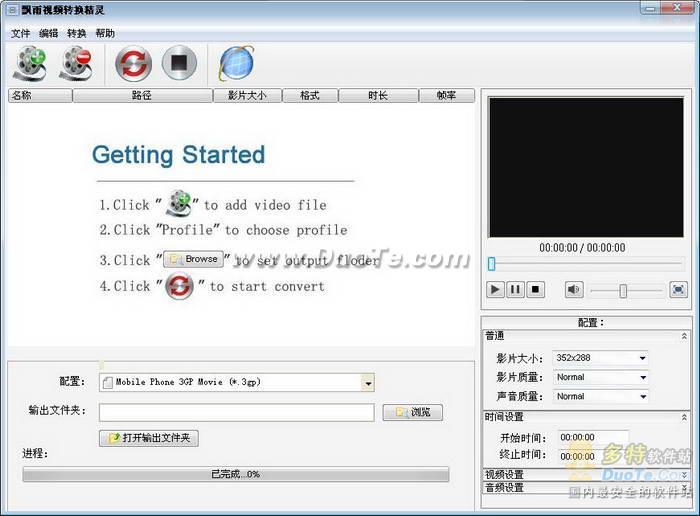Click the Browse button in instructions

[193, 259]
